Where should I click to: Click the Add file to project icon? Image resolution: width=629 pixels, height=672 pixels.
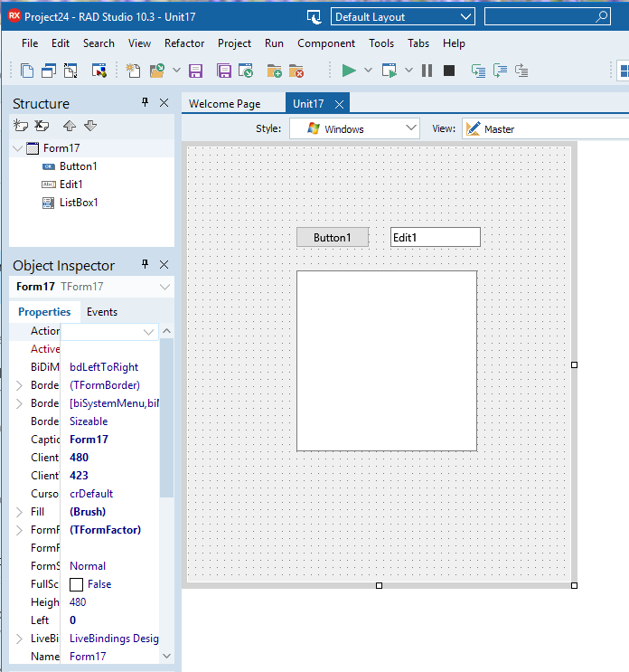(x=275, y=71)
